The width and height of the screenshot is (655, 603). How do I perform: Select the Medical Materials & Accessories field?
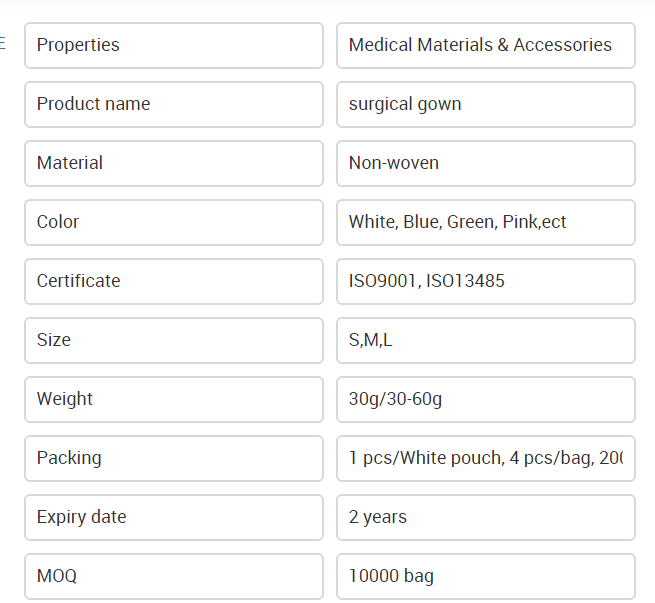pos(486,46)
